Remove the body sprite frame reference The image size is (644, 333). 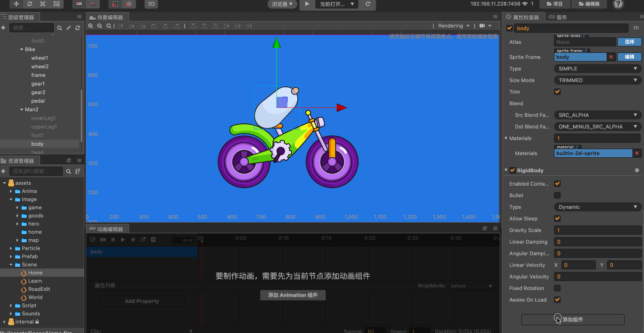point(611,57)
